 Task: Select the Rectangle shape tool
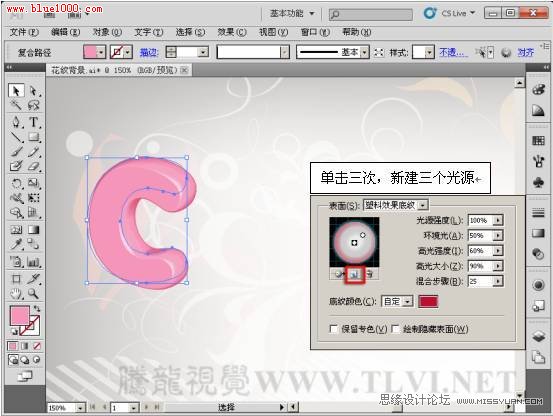click(x=34, y=137)
